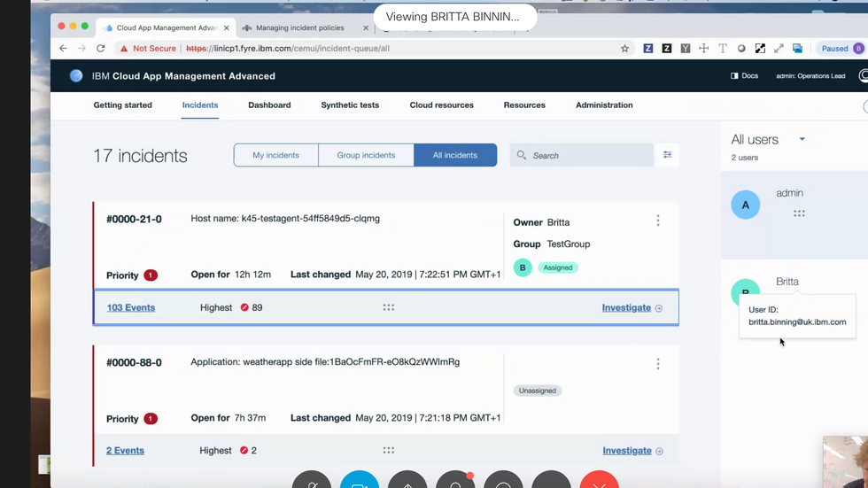Select the Group incidents filter
The width and height of the screenshot is (868, 488).
point(366,156)
